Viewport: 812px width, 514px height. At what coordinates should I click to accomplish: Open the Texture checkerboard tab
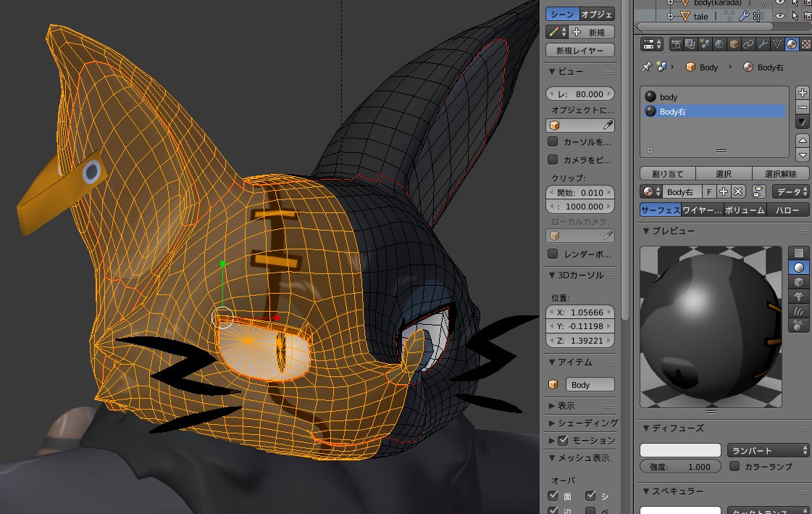click(805, 44)
